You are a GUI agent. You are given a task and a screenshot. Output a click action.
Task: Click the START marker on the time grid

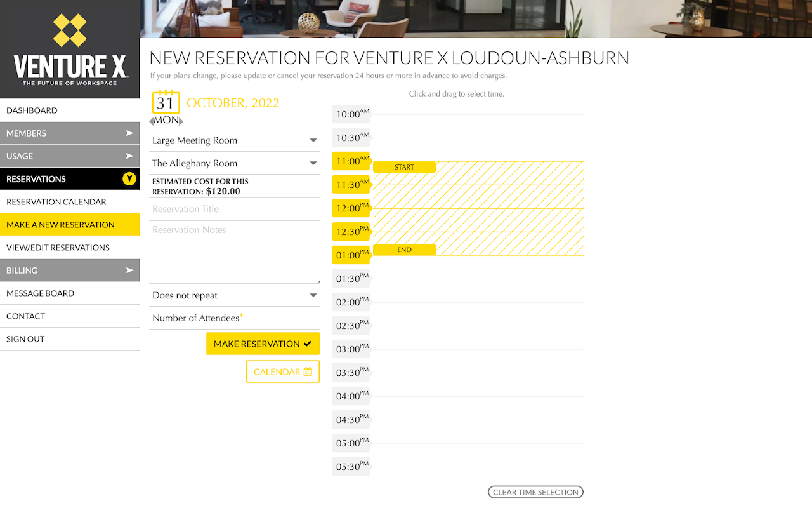pyautogui.click(x=404, y=167)
